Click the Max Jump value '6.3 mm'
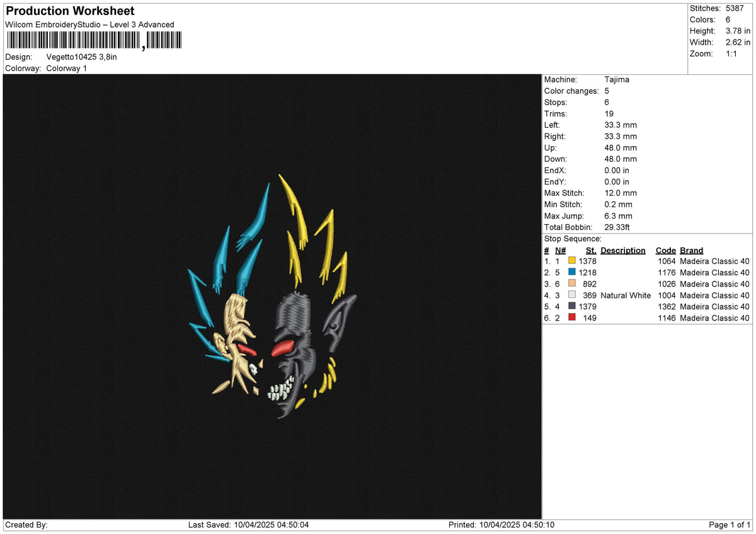Image resolution: width=756 pixels, height=534 pixels. coord(618,215)
